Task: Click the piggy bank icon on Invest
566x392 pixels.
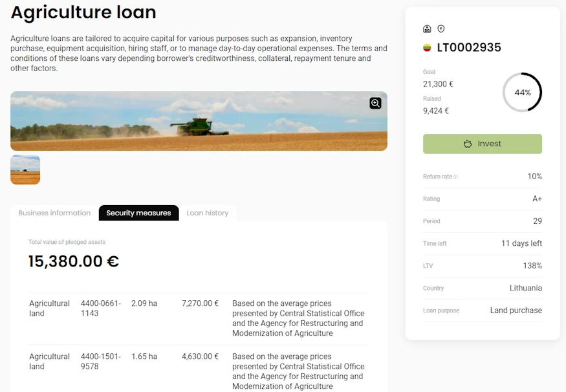Action: [468, 144]
